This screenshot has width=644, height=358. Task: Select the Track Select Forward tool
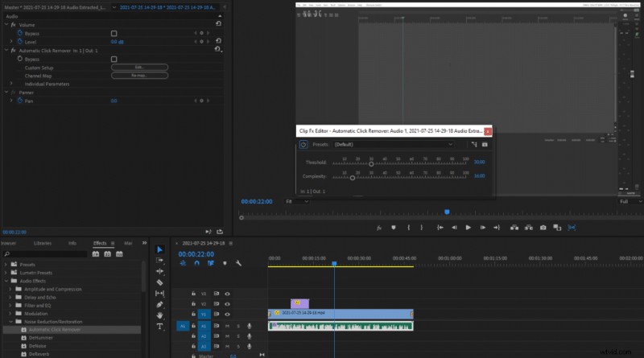[x=159, y=261]
